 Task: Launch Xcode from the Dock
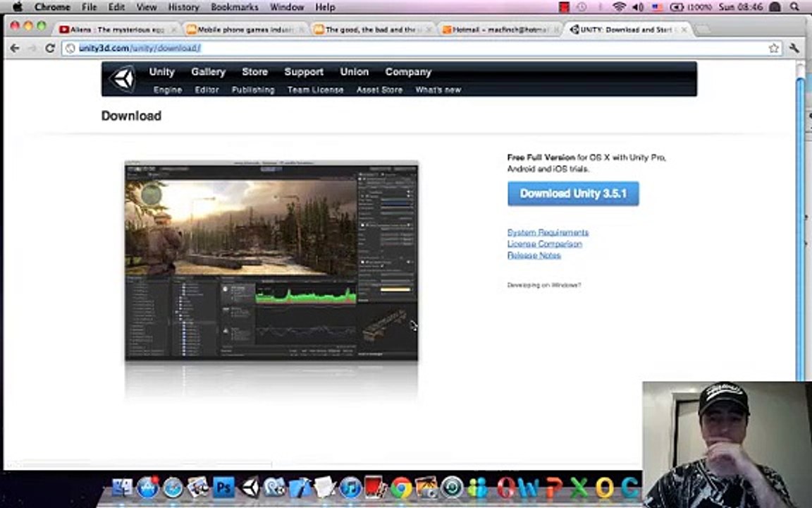point(300,488)
